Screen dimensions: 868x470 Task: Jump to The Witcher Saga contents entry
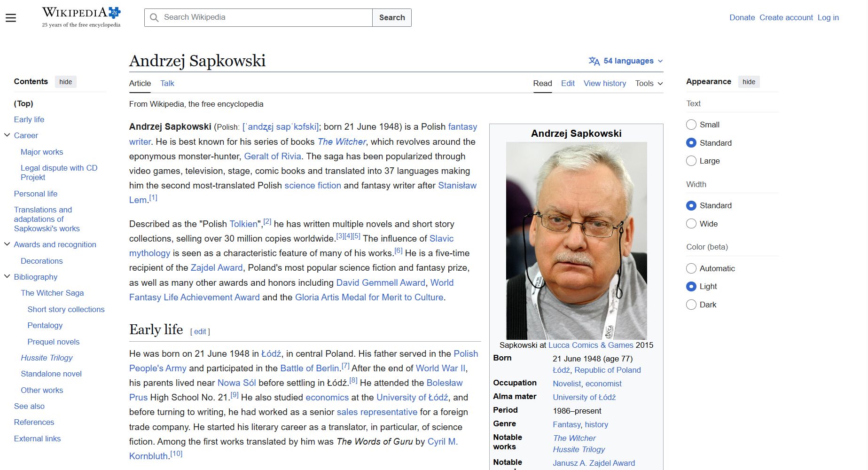[x=52, y=293]
